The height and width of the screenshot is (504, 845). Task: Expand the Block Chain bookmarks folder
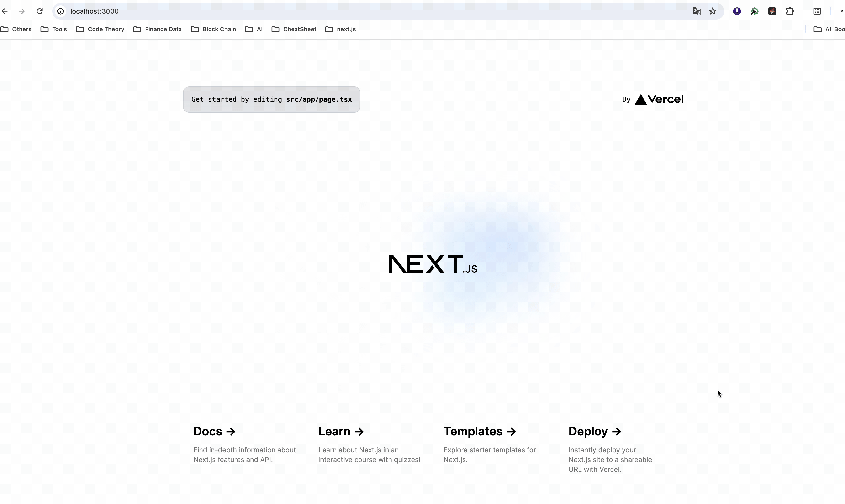(213, 29)
